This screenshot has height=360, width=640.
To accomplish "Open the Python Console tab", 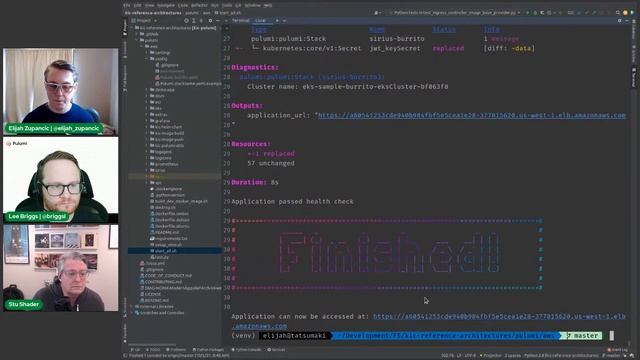I will 247,350.
